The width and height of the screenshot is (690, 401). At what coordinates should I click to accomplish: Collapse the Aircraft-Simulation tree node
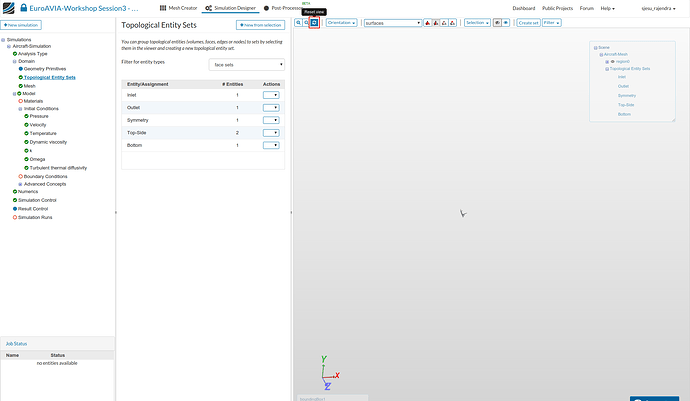pos(9,46)
